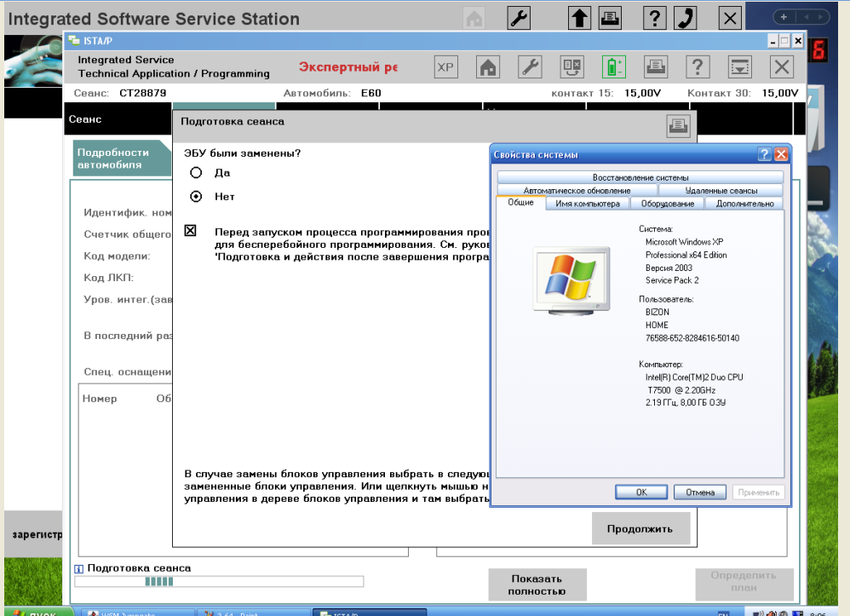Click the Service Pack 2 text
This screenshot has width=850, height=616.
[x=672, y=280]
